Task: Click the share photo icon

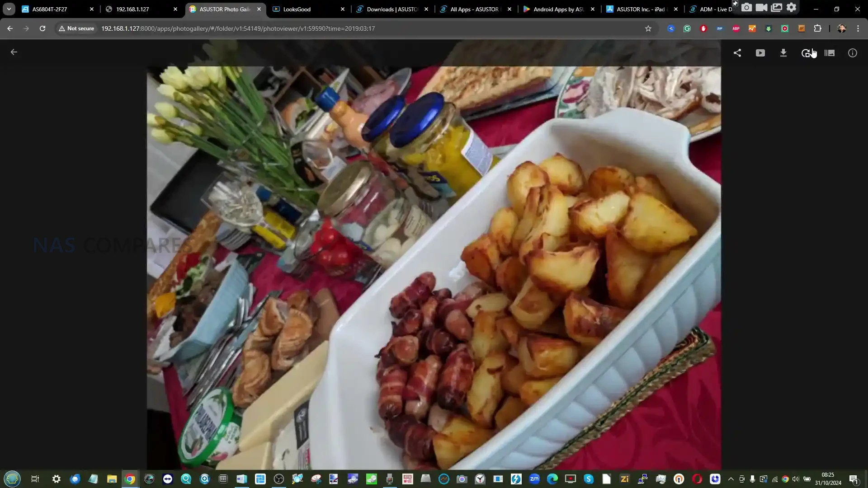Action: (737, 53)
